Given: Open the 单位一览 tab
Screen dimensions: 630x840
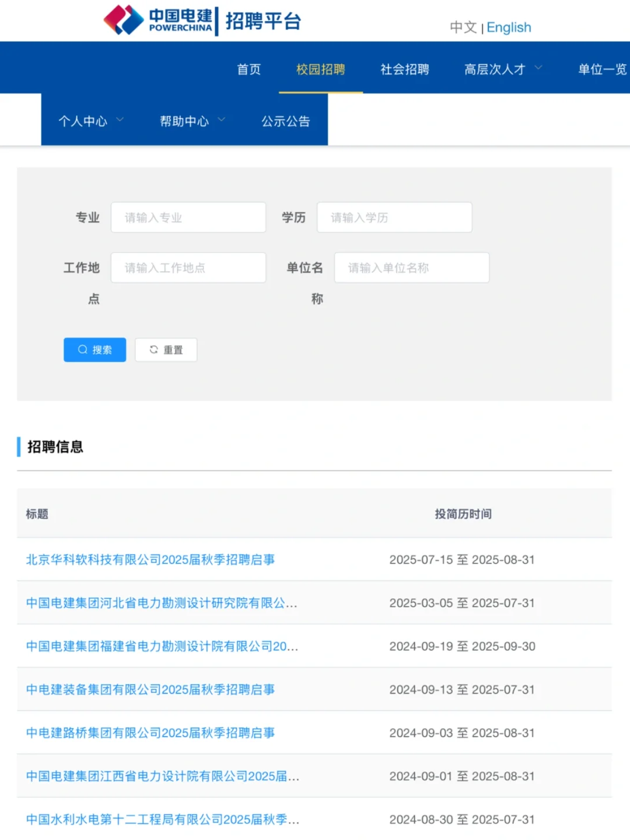Looking at the screenshot, I should click(603, 69).
